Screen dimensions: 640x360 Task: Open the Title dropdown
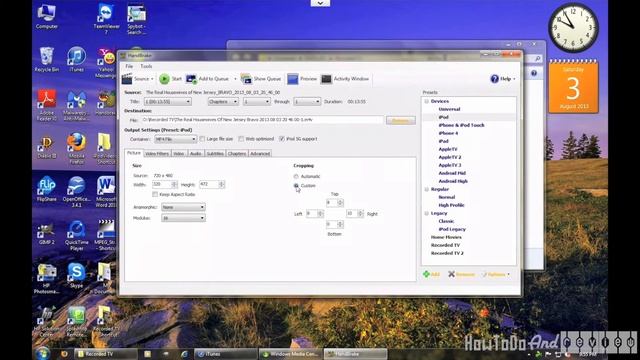[x=168, y=102]
